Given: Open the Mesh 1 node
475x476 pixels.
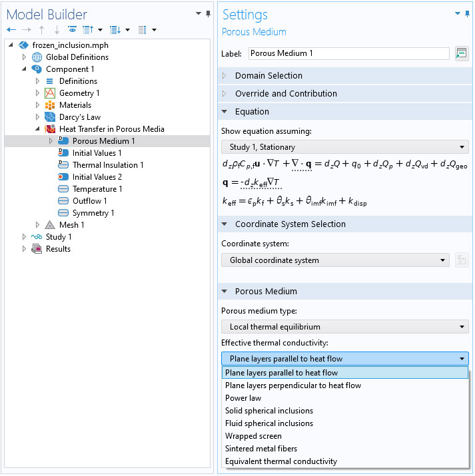Looking at the screenshot, I should (x=71, y=225).
